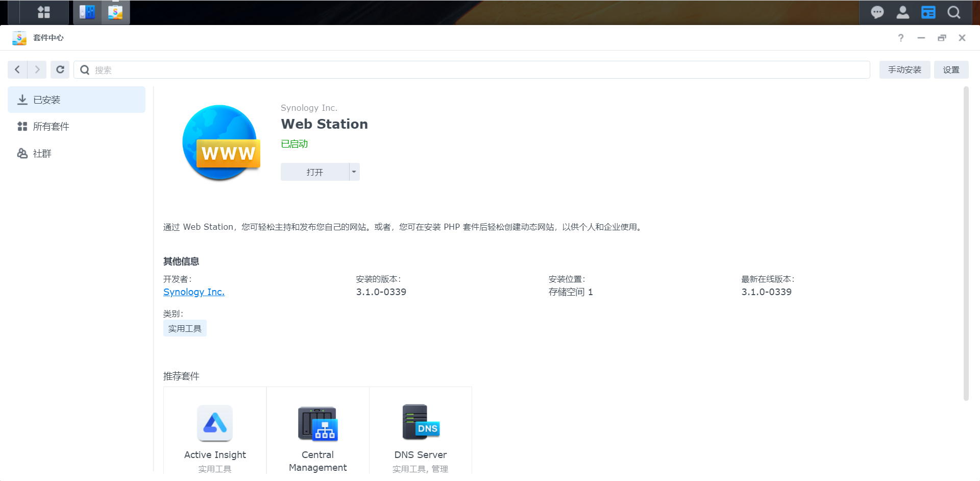Select the 所有套件 sidebar item
The width and height of the screenshot is (980, 481).
point(77,126)
